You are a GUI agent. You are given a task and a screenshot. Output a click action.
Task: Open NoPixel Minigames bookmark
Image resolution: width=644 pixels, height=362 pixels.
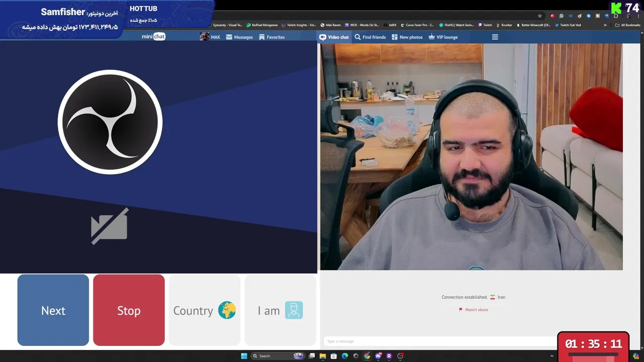262,25
